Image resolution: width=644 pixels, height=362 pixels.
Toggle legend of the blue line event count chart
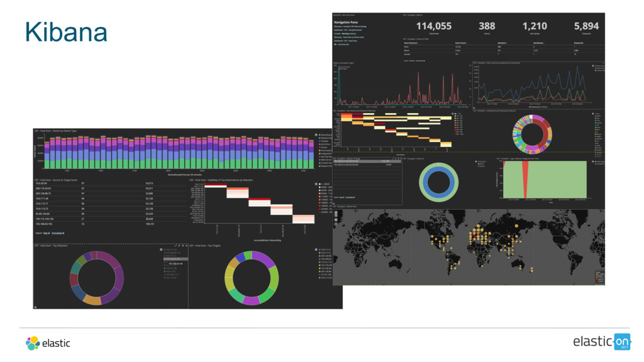pyautogui.click(x=592, y=65)
